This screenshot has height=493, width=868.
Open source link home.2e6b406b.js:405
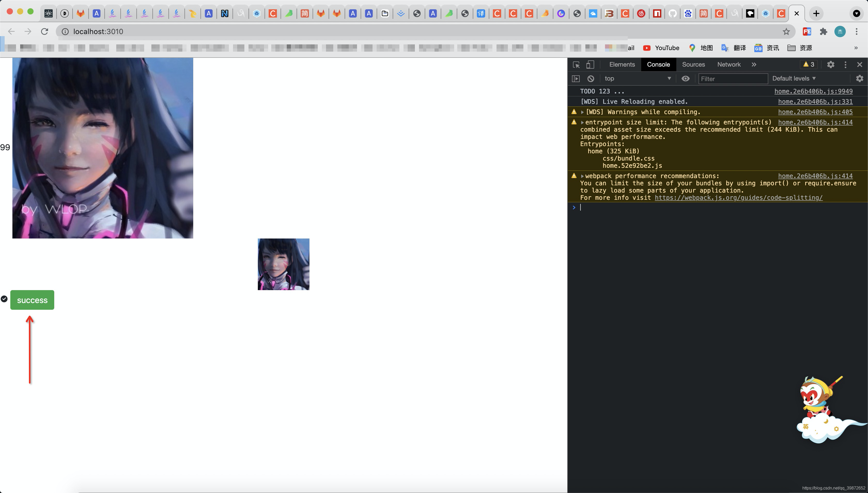pos(815,112)
